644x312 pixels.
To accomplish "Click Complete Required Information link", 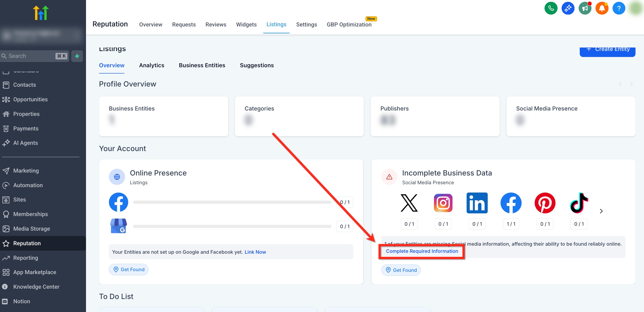I will click(422, 251).
